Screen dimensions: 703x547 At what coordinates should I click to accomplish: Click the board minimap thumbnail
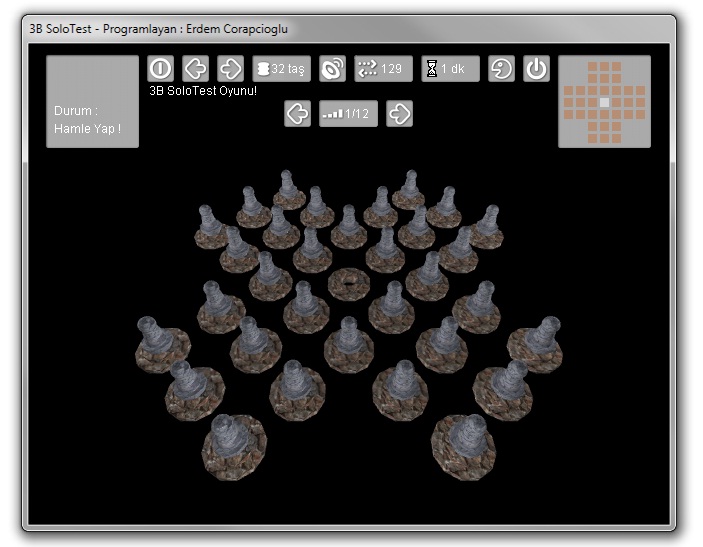click(604, 101)
